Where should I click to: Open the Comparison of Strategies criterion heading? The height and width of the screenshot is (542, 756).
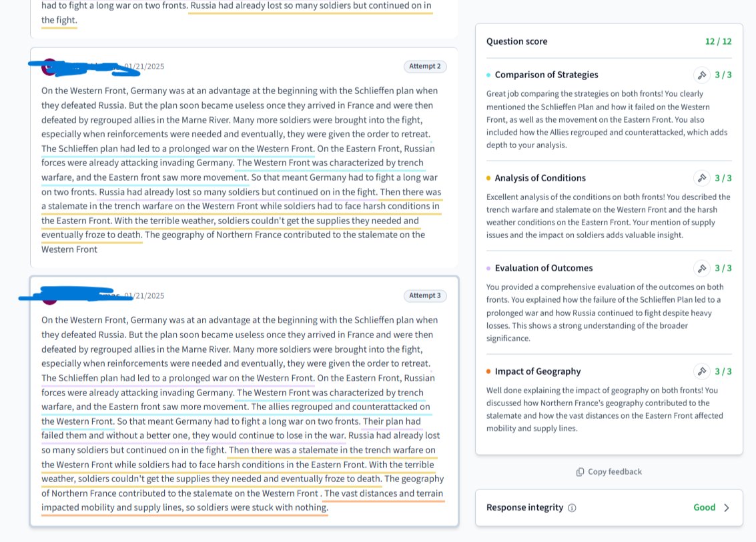click(546, 75)
